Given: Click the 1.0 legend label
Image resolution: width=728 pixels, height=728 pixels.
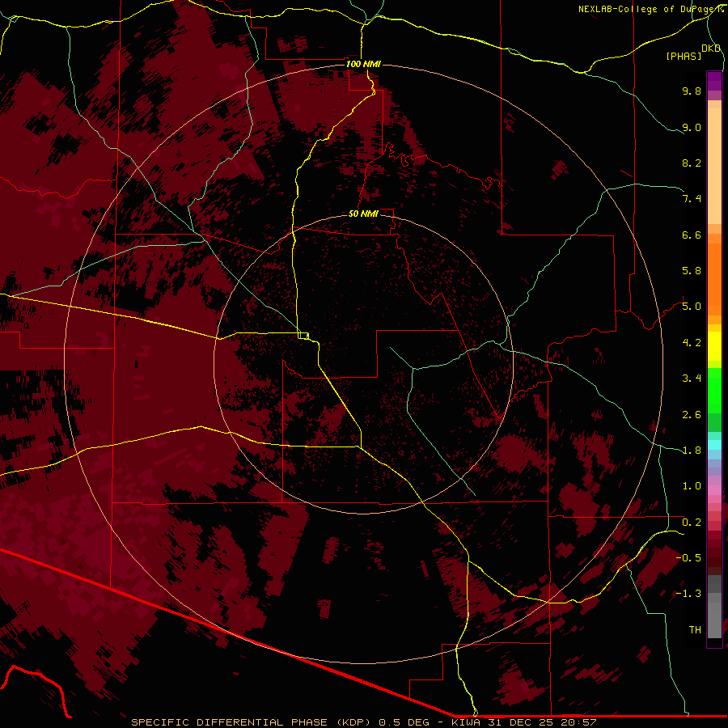Looking at the screenshot, I should [692, 486].
